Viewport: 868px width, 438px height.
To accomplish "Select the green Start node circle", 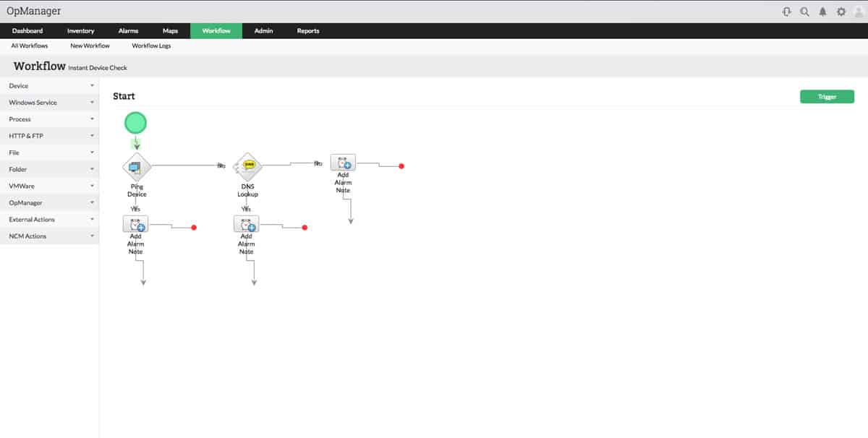I will pyautogui.click(x=135, y=123).
